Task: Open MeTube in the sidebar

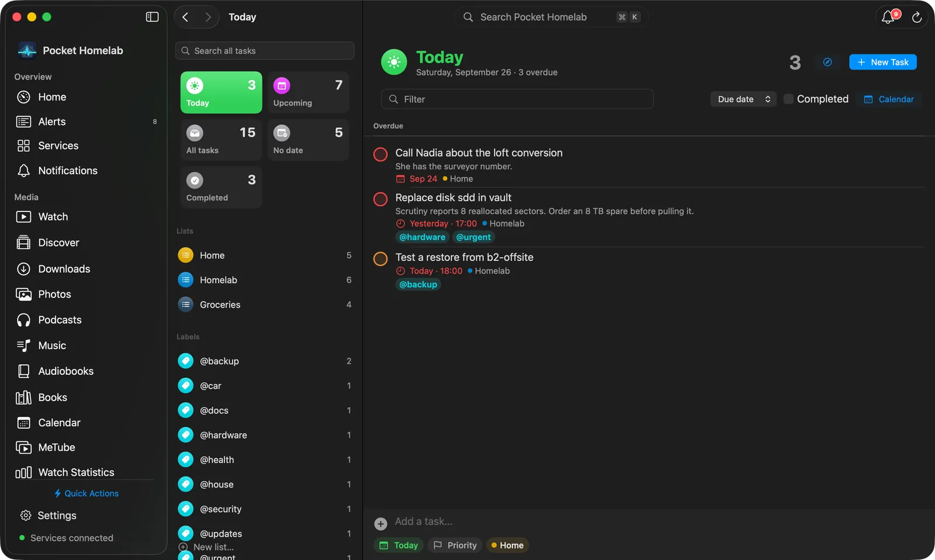Action: pyautogui.click(x=86, y=447)
